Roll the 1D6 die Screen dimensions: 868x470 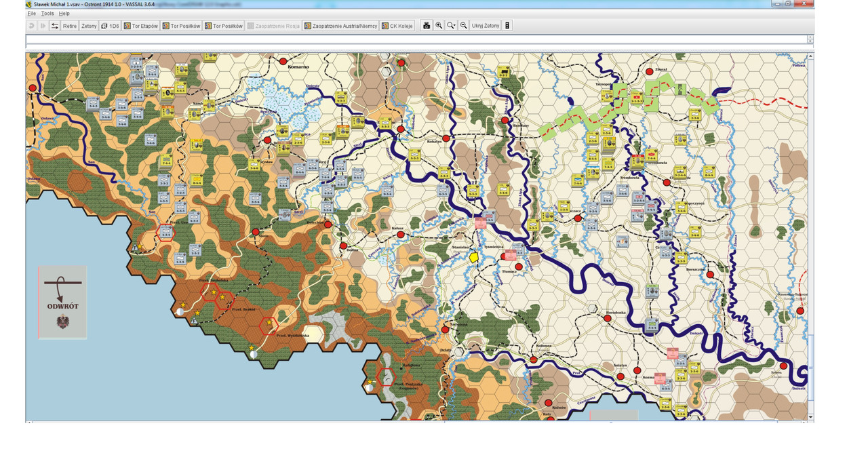click(110, 26)
